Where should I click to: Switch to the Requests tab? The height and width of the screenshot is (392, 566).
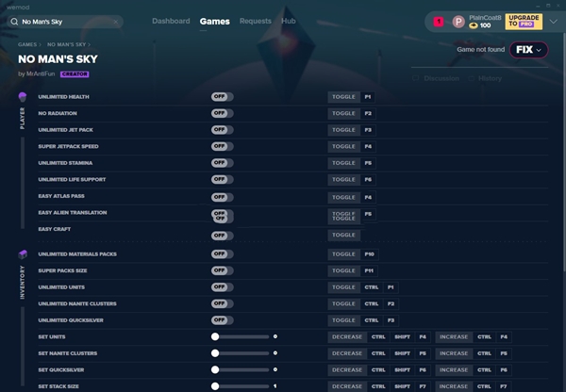(256, 21)
